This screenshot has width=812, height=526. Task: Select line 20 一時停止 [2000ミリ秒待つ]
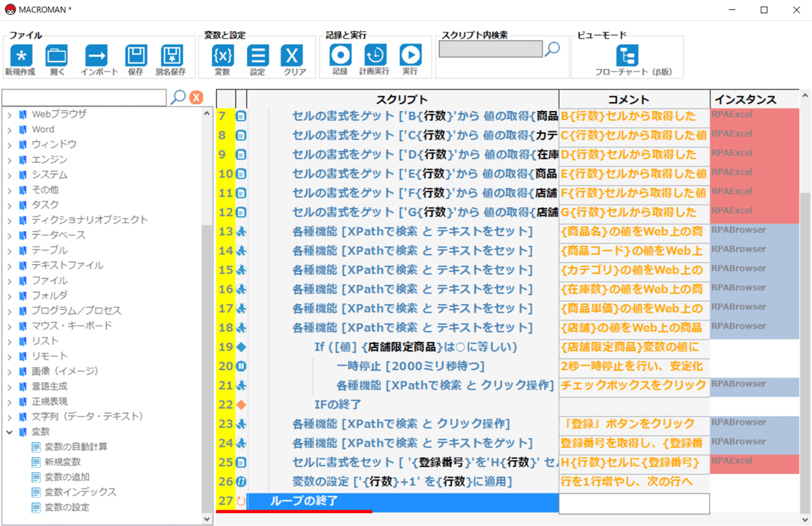[410, 366]
